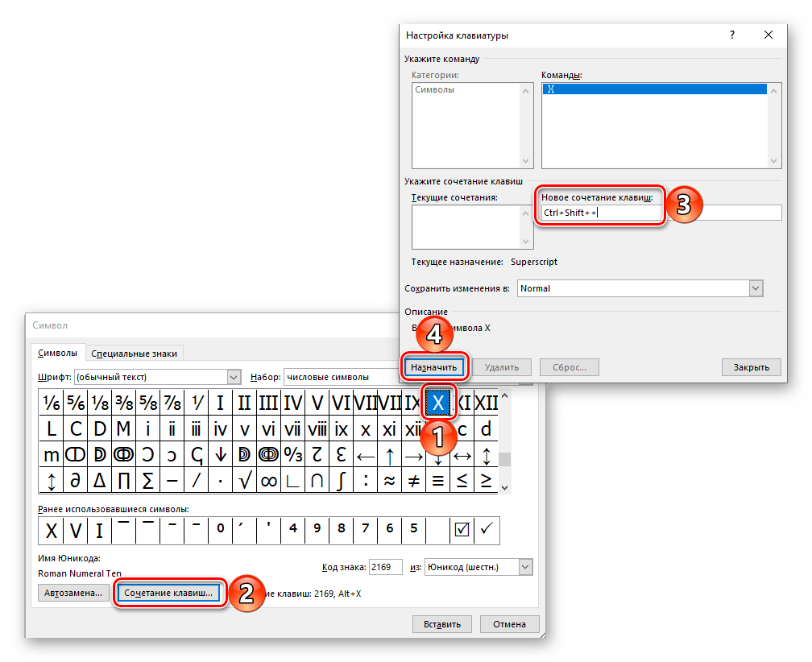Image resolution: width=812 pixels, height=662 pixels.
Task: Click Закрыть in keyboard dialog
Action: tap(751, 367)
